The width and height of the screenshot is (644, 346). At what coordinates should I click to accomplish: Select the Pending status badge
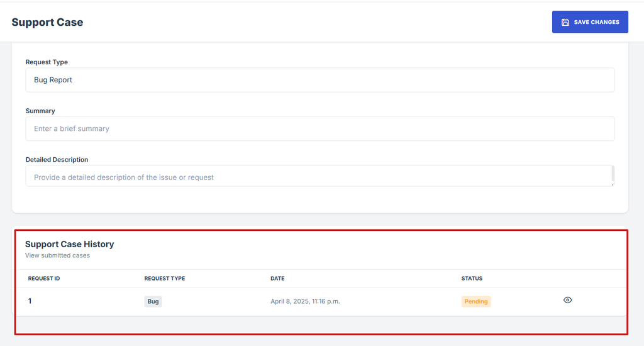click(475, 301)
